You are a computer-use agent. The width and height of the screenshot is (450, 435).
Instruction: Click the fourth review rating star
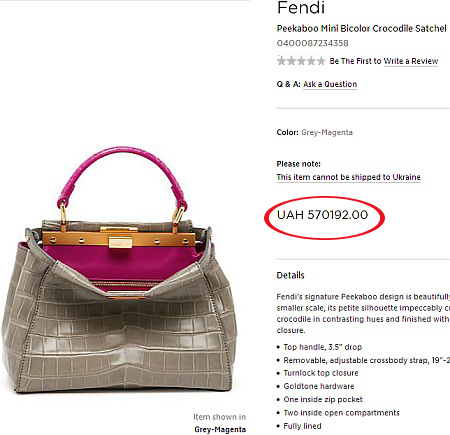311,61
